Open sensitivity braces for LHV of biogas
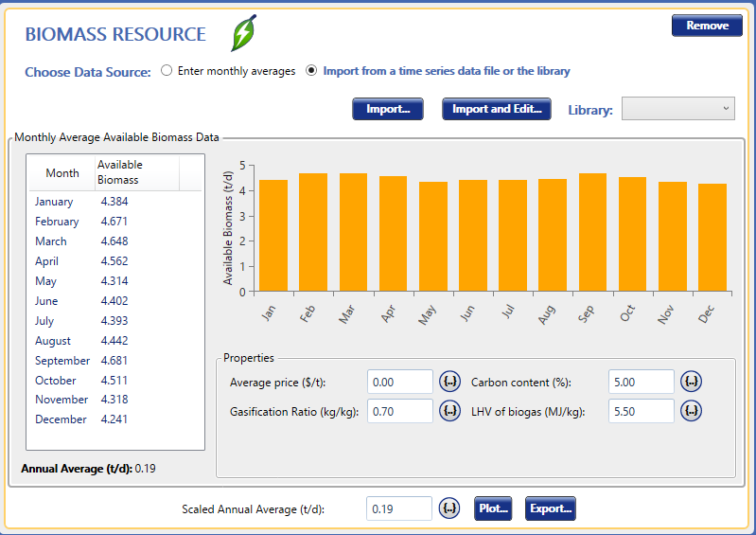This screenshot has height=535, width=756. [692, 411]
